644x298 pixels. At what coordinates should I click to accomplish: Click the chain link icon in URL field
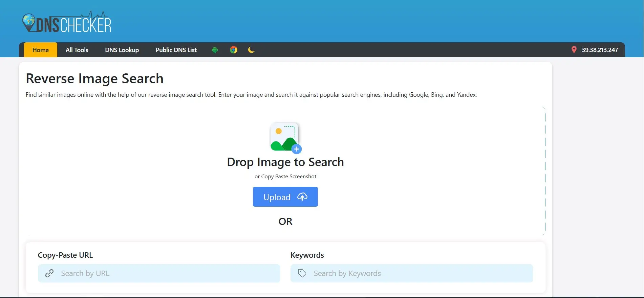tap(49, 273)
